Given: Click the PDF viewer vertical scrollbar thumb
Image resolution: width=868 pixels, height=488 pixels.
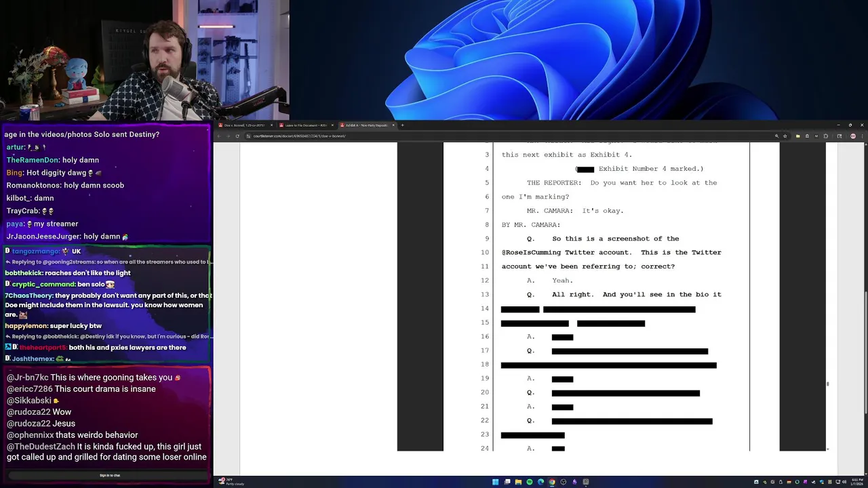Looking at the screenshot, I should click(827, 384).
